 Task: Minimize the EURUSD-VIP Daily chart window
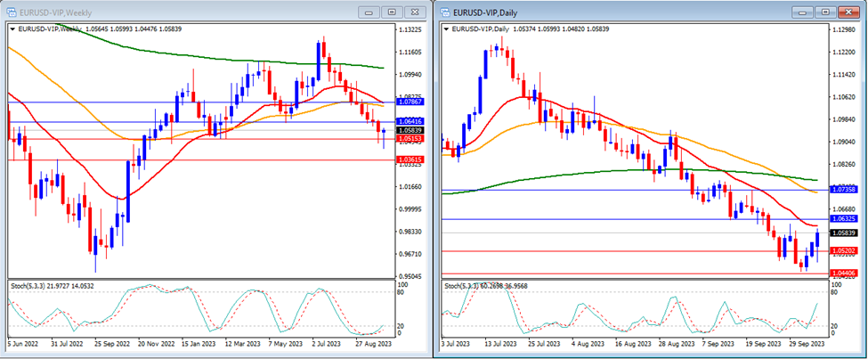point(804,12)
